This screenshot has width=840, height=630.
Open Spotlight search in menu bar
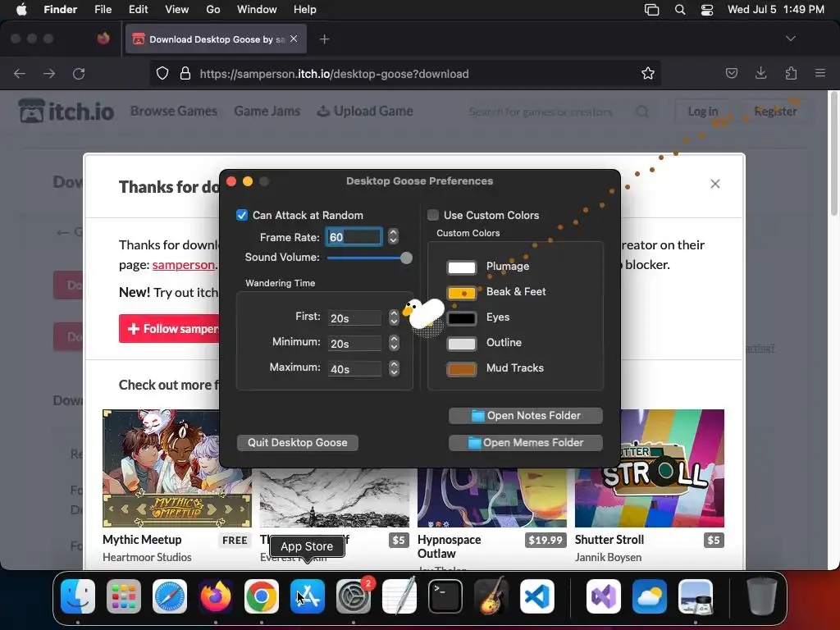click(680, 10)
